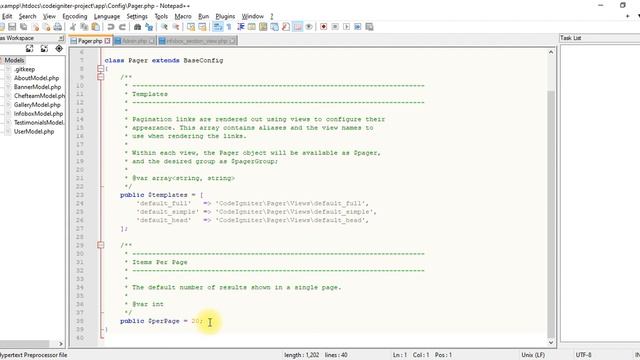
Task: Open Find with the binoculars icon
Action: (138, 27)
